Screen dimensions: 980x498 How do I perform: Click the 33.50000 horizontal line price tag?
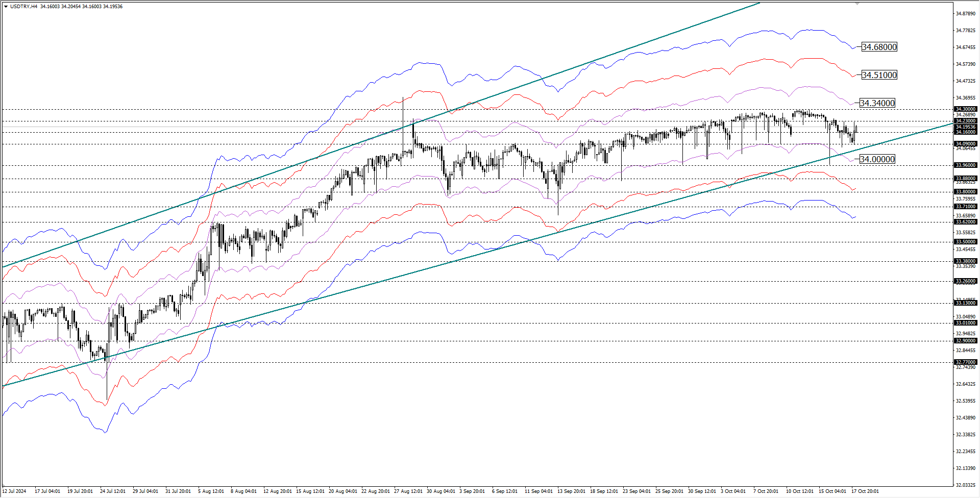point(966,242)
